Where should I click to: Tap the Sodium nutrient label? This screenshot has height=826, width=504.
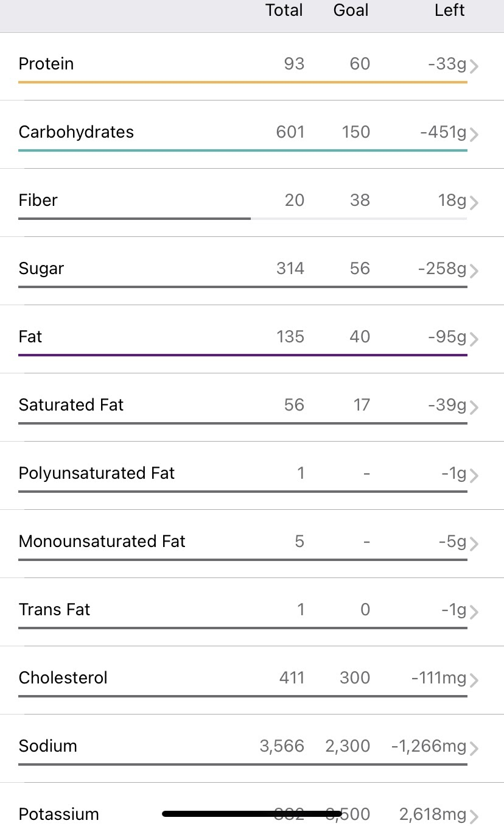click(x=48, y=746)
